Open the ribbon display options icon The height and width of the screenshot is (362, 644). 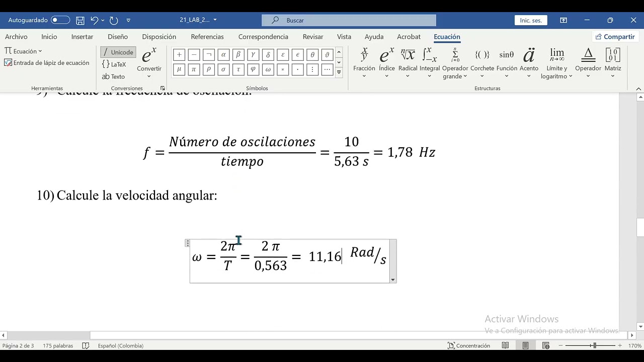[563, 20]
